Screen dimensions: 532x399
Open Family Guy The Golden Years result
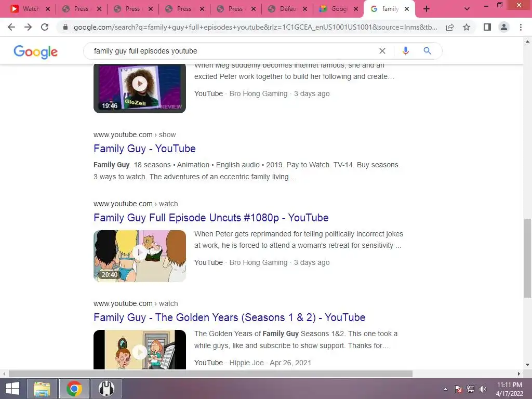229,317
